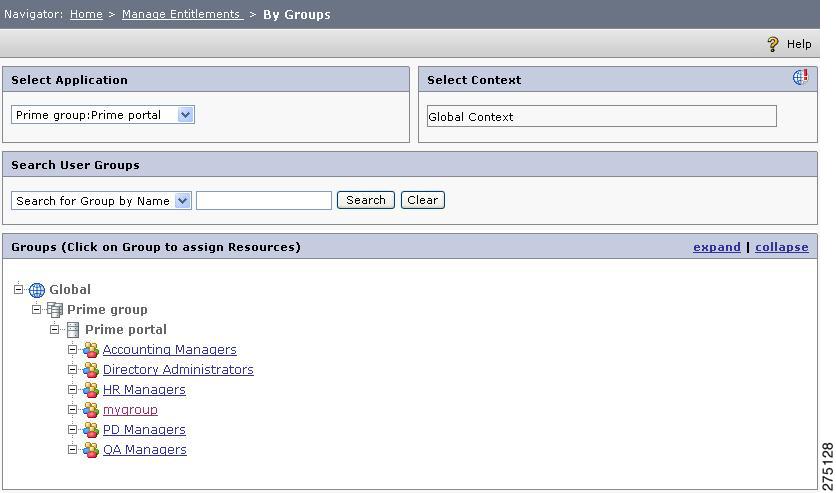Click the Prime portal server icon
The height and width of the screenshot is (493, 836).
click(73, 330)
